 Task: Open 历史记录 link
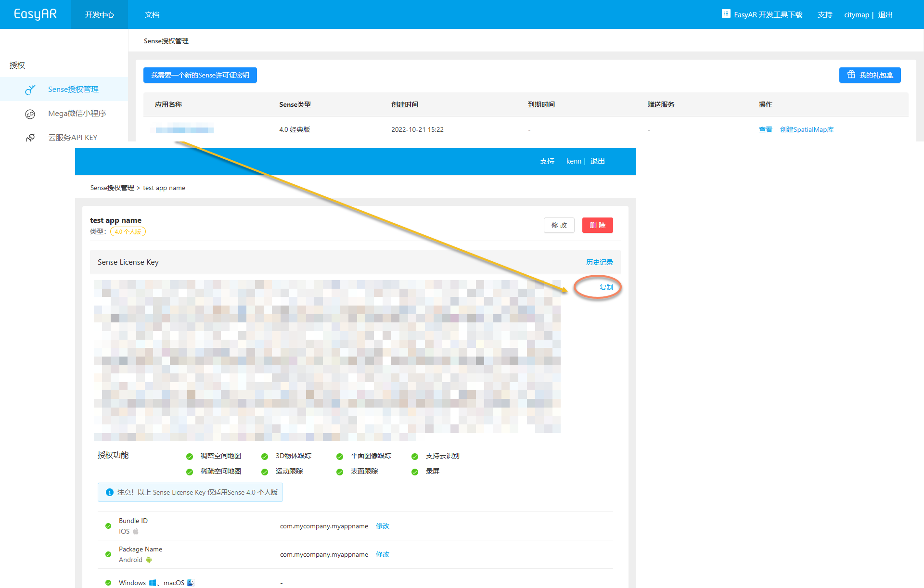coord(600,262)
